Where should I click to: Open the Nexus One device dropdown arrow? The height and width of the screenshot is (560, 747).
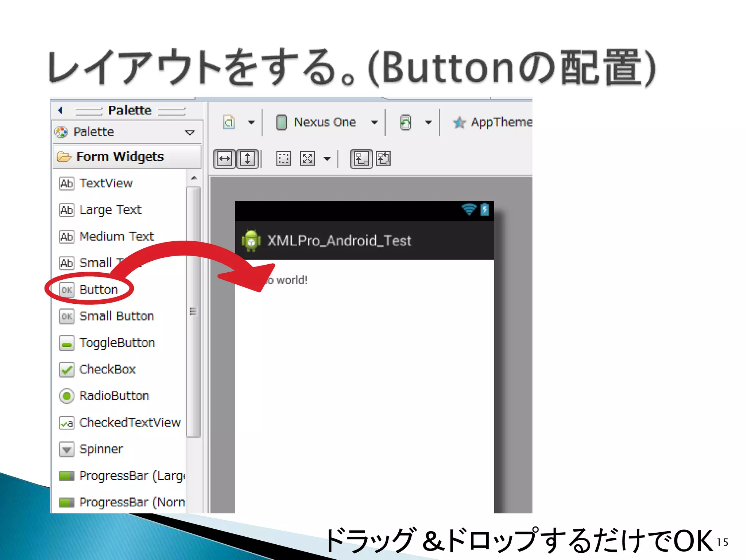[x=374, y=122]
